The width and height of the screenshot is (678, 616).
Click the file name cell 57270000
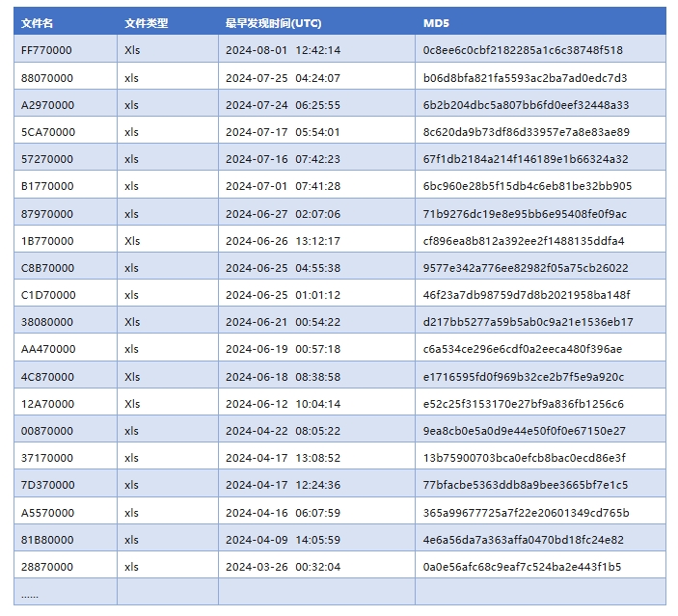tap(46, 159)
